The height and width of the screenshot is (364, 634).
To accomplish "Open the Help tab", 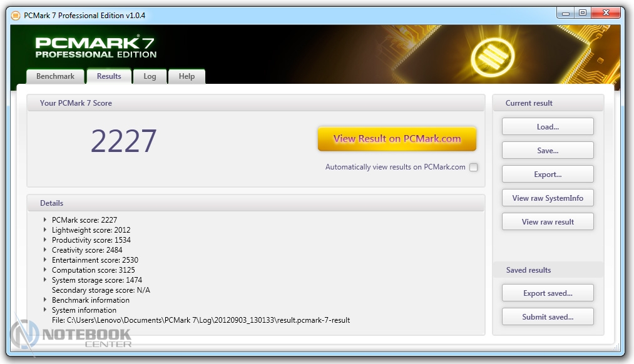I will click(187, 76).
